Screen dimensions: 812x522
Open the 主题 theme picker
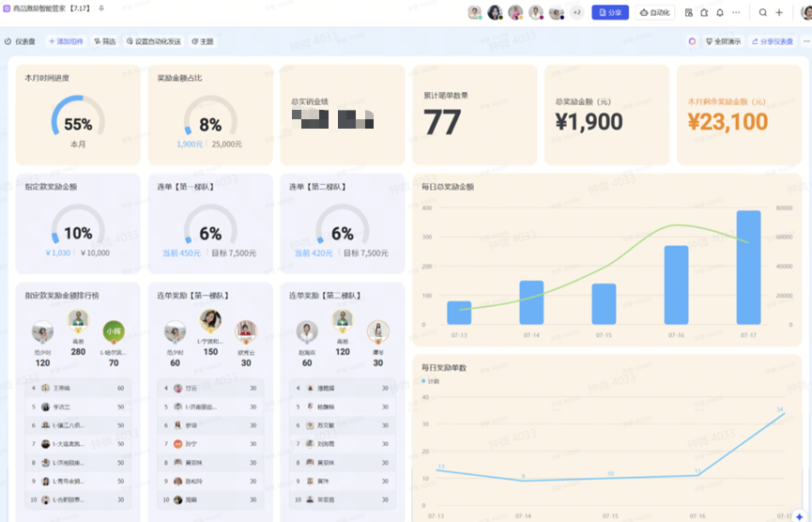202,41
